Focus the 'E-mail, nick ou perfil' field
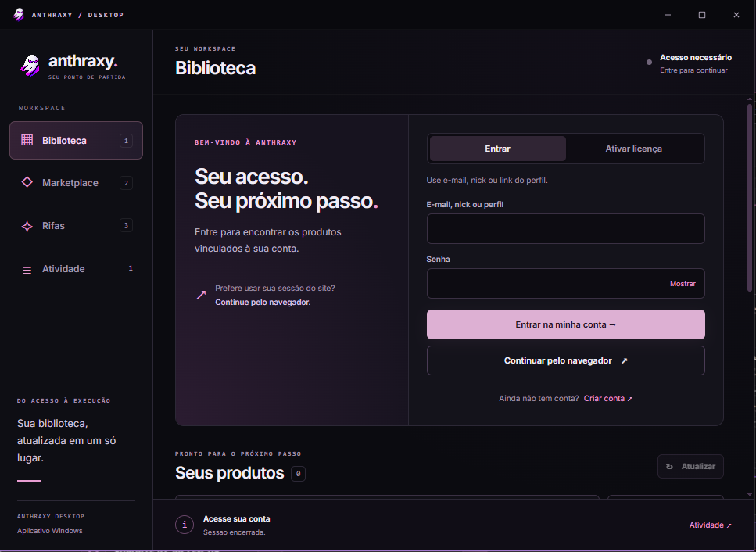Viewport: 756px width, 552px height. point(565,228)
